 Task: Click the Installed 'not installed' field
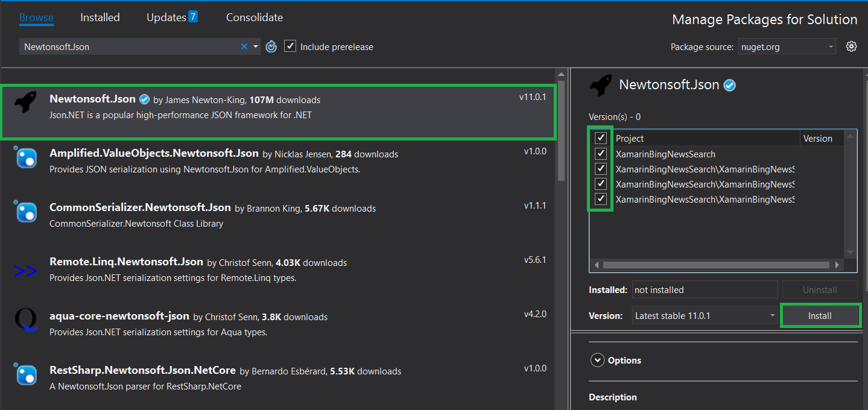pos(705,289)
